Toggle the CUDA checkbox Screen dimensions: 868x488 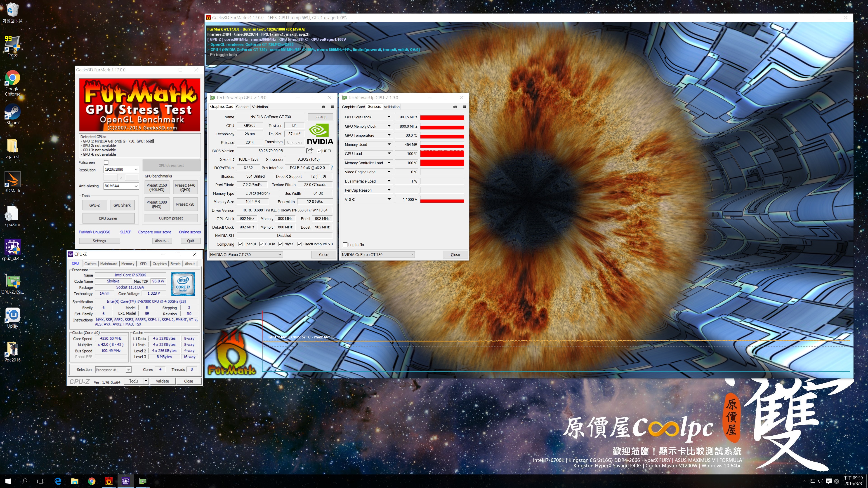pos(262,244)
